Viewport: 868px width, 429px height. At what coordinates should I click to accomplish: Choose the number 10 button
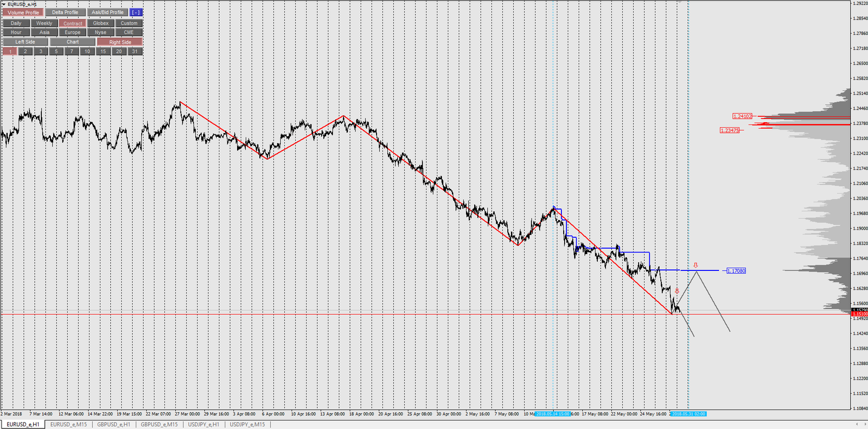pos(87,52)
